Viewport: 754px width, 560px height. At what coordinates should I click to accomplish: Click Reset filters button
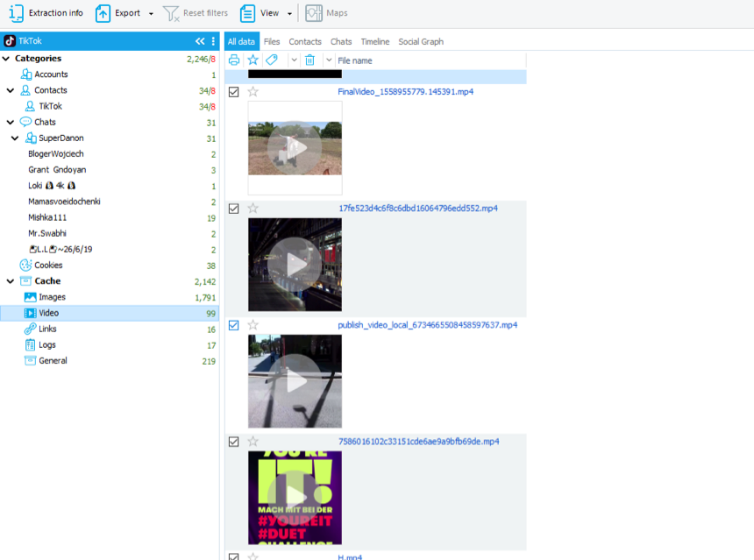point(196,13)
